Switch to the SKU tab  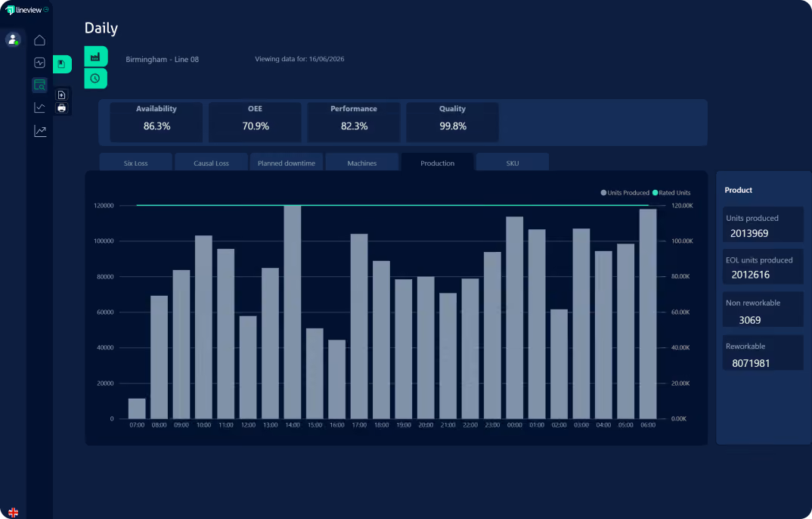click(x=513, y=163)
